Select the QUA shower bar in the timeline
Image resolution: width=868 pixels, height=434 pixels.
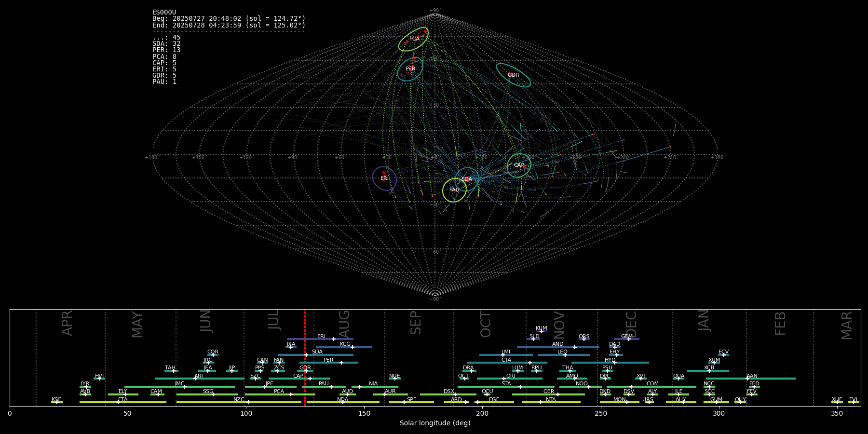pos(678,379)
